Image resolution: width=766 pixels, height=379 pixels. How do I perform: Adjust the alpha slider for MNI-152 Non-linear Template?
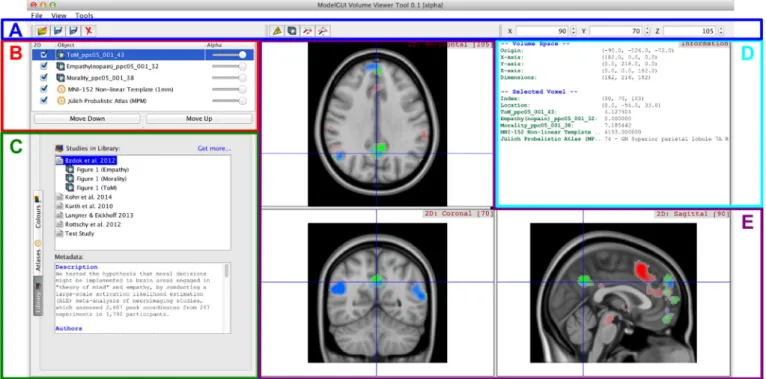229,89
